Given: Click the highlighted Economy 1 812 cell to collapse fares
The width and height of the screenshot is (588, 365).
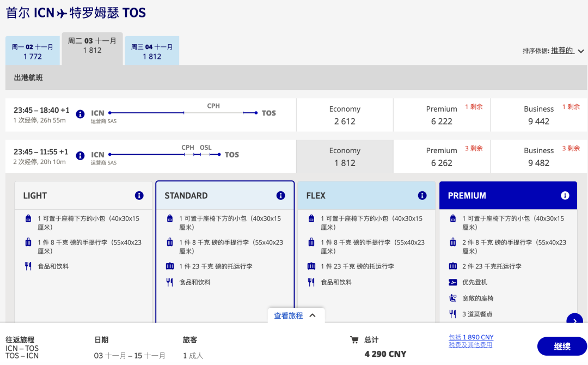Looking at the screenshot, I should 344,156.
